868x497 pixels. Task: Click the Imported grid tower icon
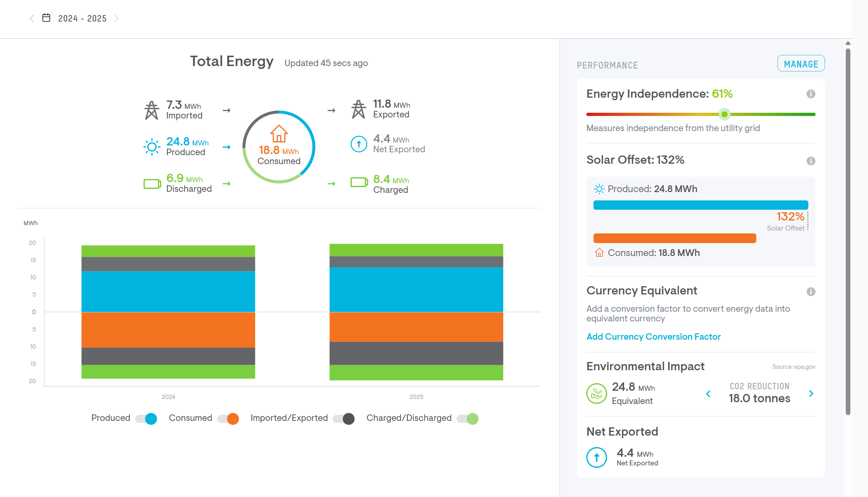(x=152, y=110)
